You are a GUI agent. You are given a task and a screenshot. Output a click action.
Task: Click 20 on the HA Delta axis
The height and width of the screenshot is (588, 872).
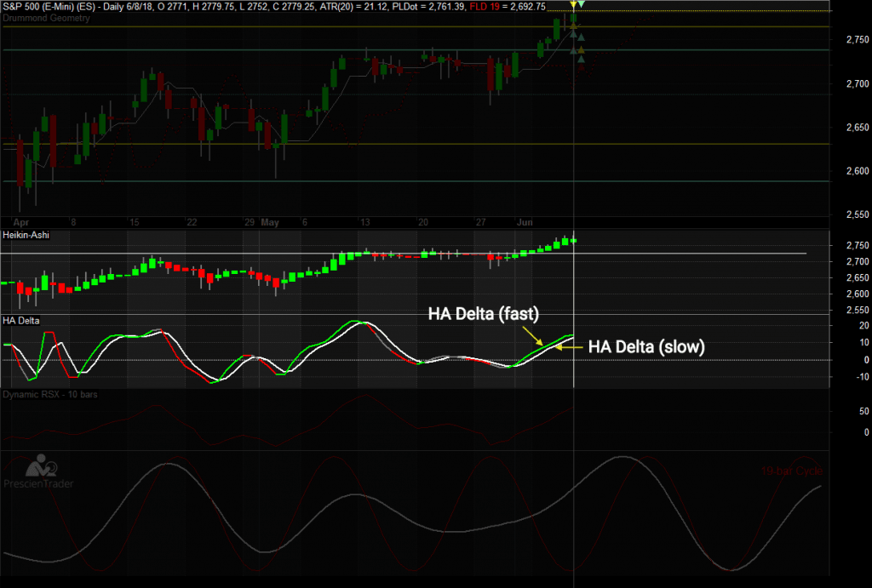863,326
